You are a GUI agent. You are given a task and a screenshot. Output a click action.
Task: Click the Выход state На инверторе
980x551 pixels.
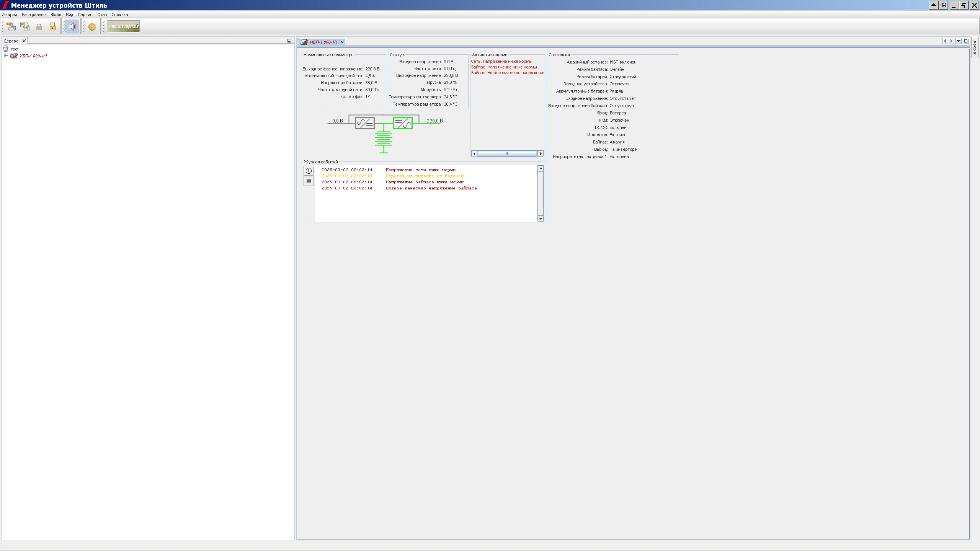[623, 149]
